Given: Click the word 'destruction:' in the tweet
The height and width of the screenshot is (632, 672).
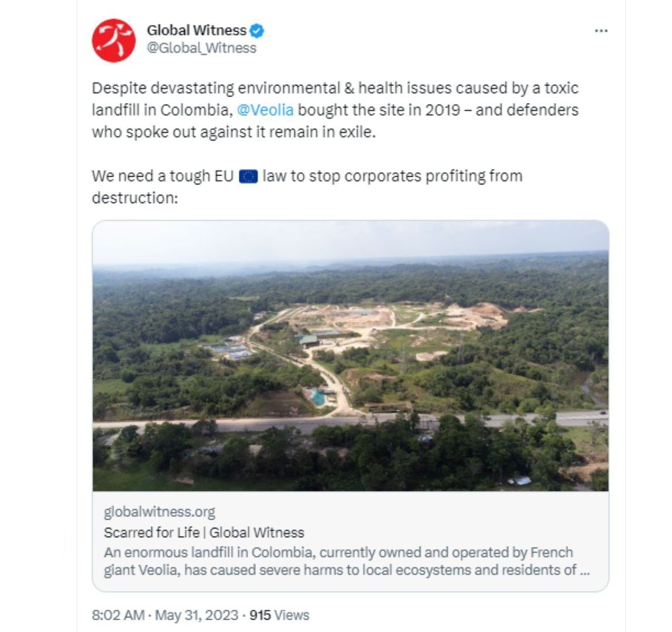Looking at the screenshot, I should click(134, 198).
